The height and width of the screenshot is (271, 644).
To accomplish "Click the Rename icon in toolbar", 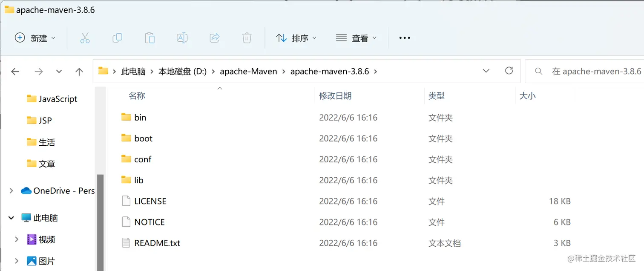I will (182, 38).
